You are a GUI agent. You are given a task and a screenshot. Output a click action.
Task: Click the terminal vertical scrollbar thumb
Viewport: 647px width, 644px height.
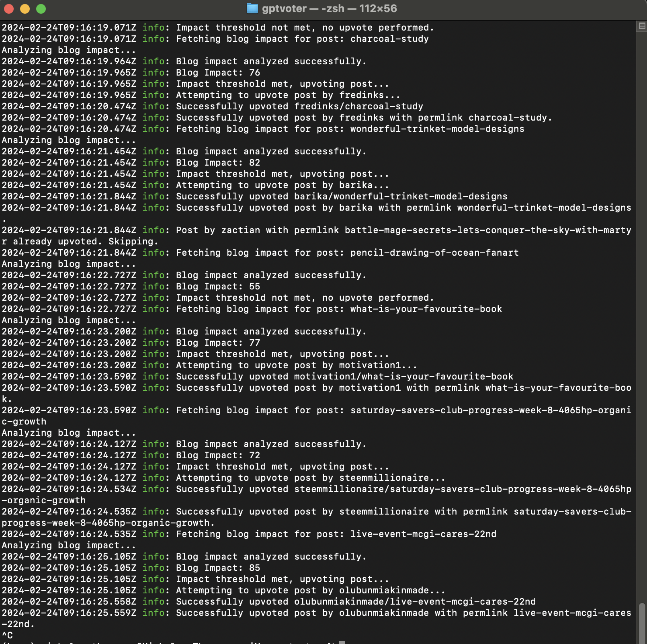click(642, 623)
